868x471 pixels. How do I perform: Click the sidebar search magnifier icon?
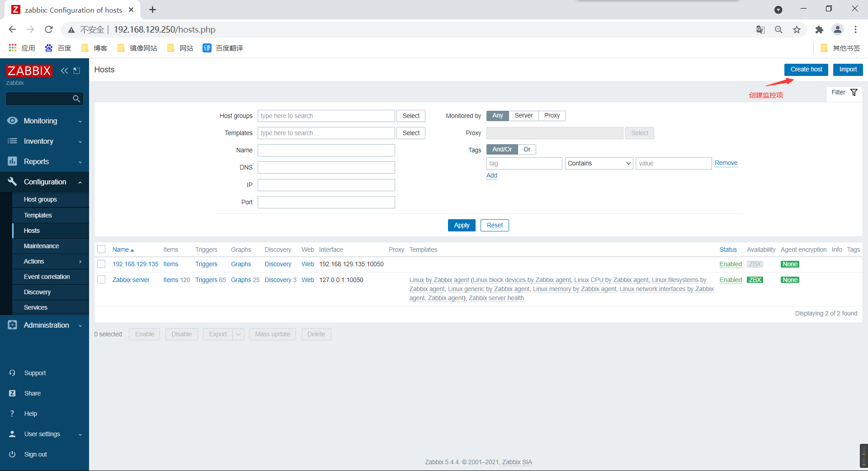coord(76,99)
